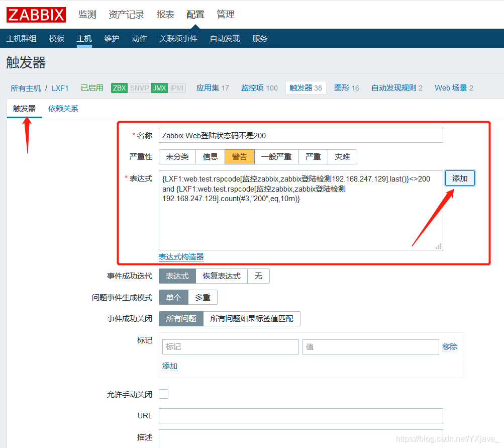The image size is (504, 448).
Task: Select 所有问题 for 事件成功关闭
Action: click(x=181, y=319)
